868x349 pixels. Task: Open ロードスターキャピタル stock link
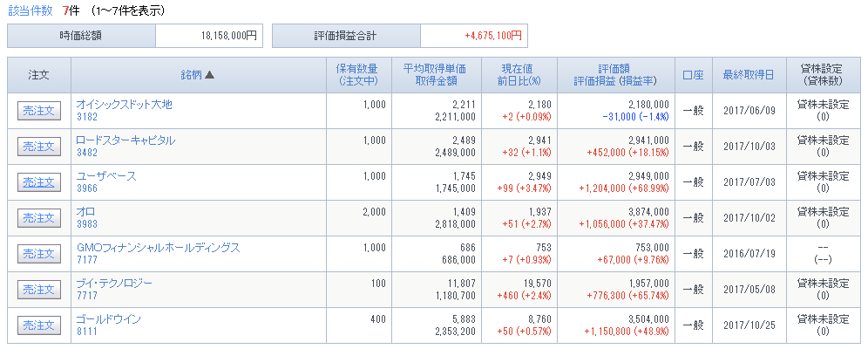[125, 140]
